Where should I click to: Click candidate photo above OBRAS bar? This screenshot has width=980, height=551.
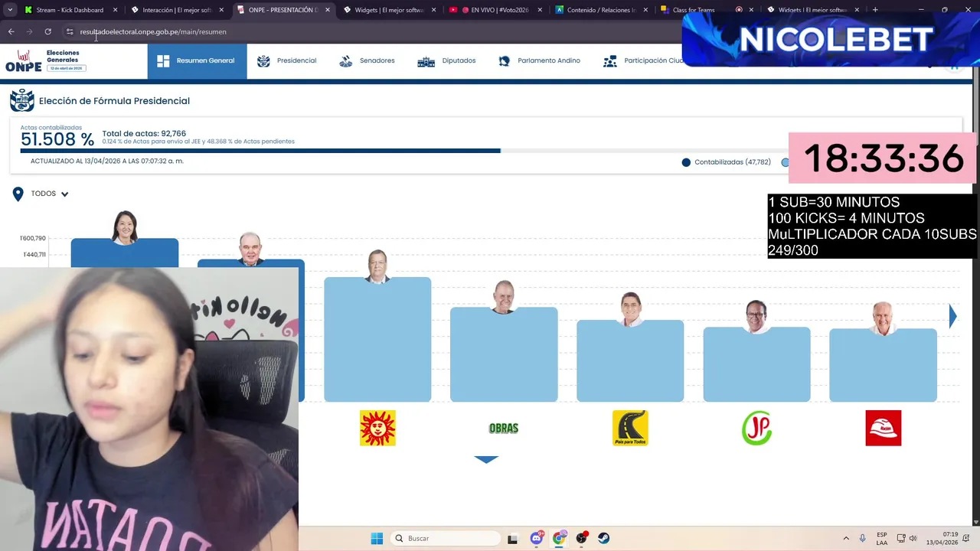(504, 297)
